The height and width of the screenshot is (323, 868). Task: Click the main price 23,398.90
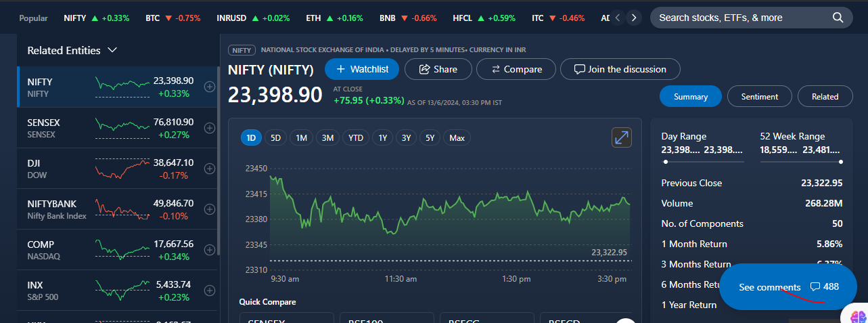(x=275, y=95)
